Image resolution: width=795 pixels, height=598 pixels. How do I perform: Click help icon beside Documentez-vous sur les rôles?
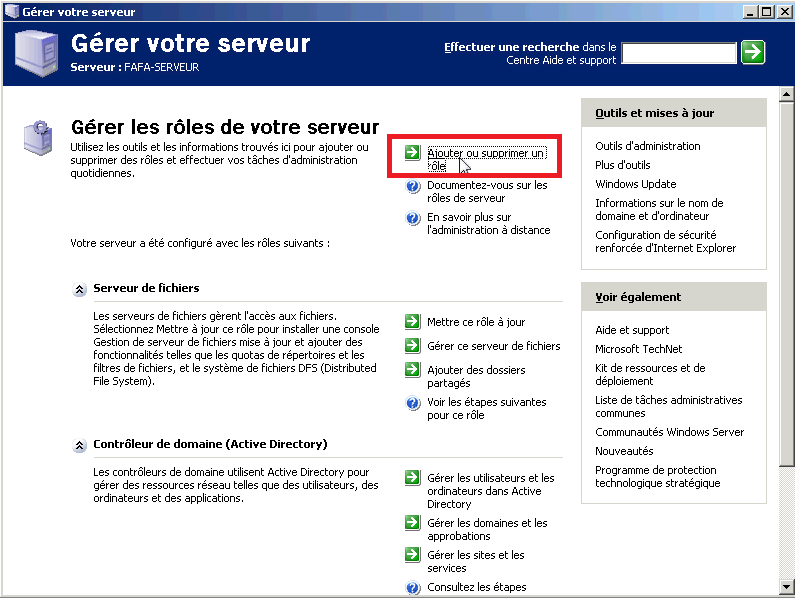click(x=413, y=187)
